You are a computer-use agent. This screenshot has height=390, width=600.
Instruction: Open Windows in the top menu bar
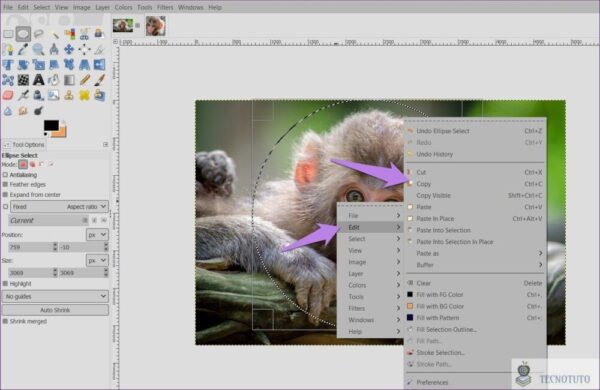(x=191, y=7)
